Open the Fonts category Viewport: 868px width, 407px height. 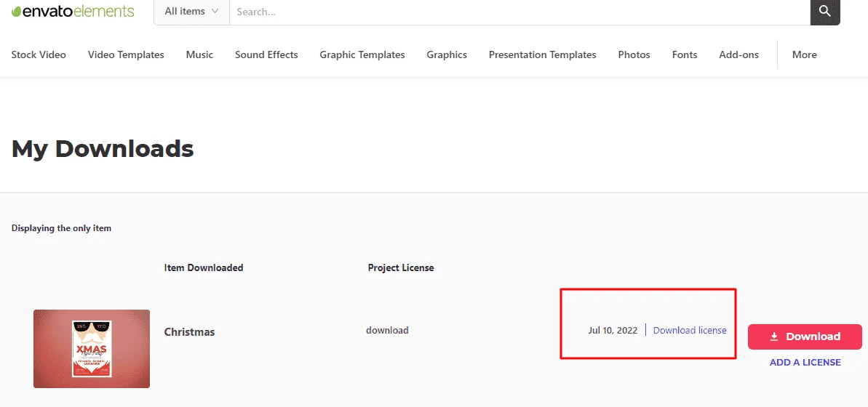click(x=684, y=55)
